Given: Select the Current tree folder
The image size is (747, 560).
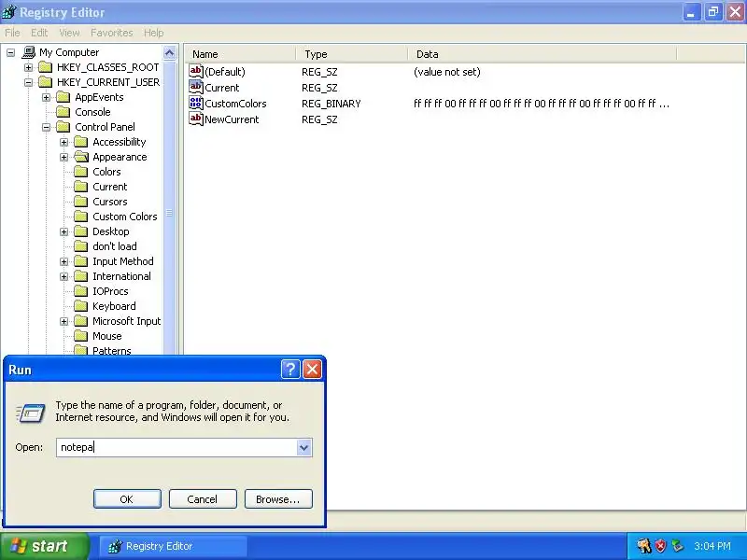Looking at the screenshot, I should [x=109, y=187].
